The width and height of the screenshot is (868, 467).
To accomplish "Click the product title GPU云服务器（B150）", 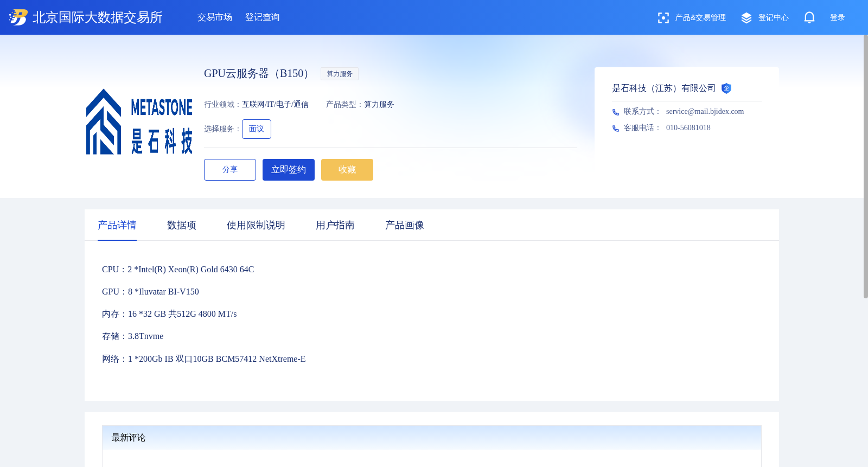I will [258, 74].
